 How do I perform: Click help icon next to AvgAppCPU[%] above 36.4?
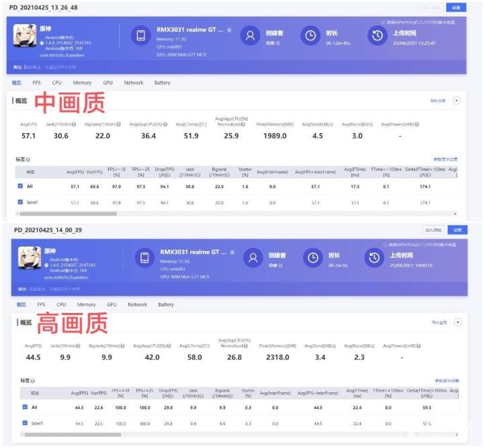pyautogui.click(x=165, y=124)
